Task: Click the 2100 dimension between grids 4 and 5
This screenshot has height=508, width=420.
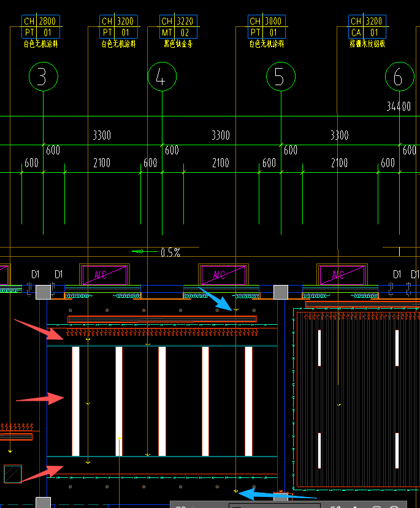Action: (x=221, y=162)
